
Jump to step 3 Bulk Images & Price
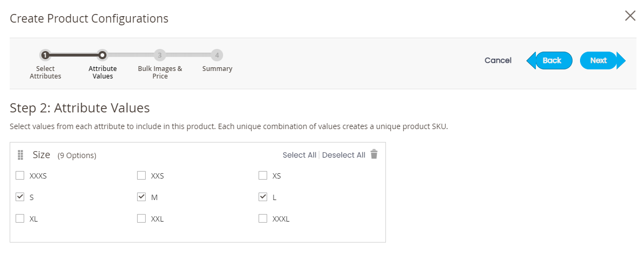pos(160,55)
